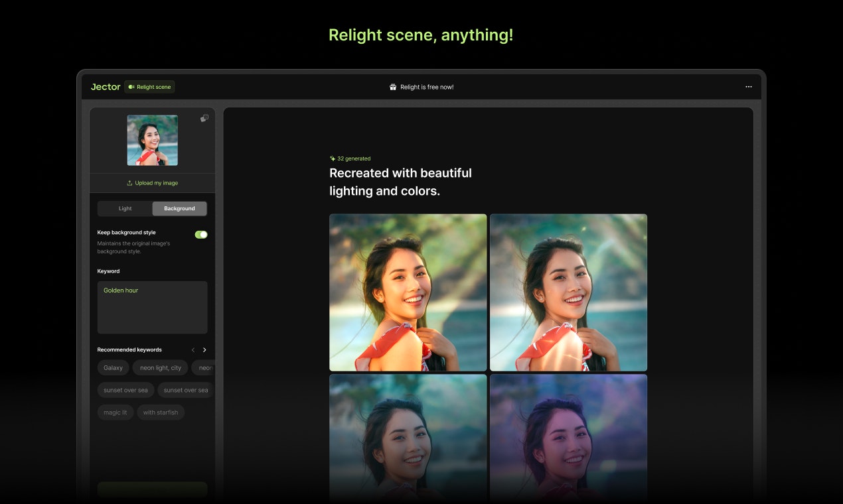Choose the 'magic lit' keyword chip
The width and height of the screenshot is (843, 504).
point(115,412)
